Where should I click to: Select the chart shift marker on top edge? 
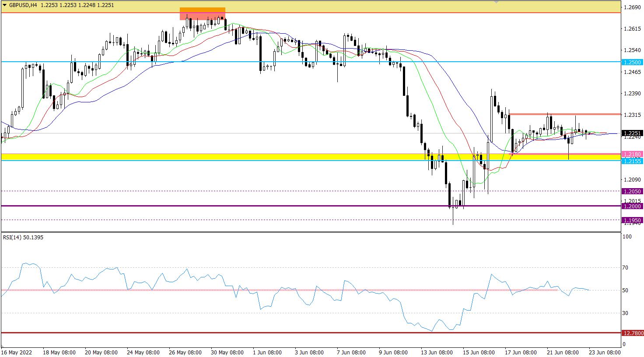tap(496, 2)
